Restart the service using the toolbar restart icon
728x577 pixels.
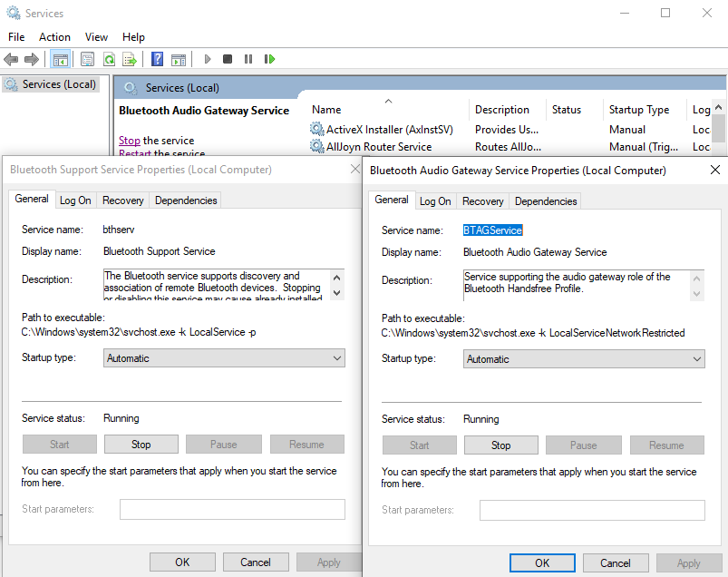click(269, 59)
